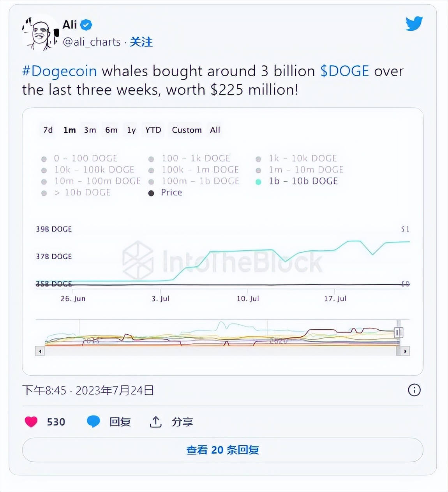This screenshot has height=492, width=448.
Task: Click the Twitter bird logo
Action: (414, 24)
